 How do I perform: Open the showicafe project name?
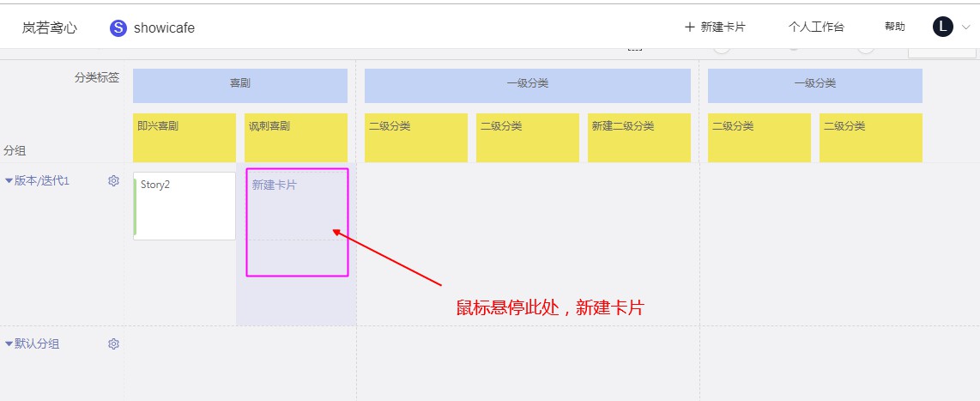tap(164, 28)
